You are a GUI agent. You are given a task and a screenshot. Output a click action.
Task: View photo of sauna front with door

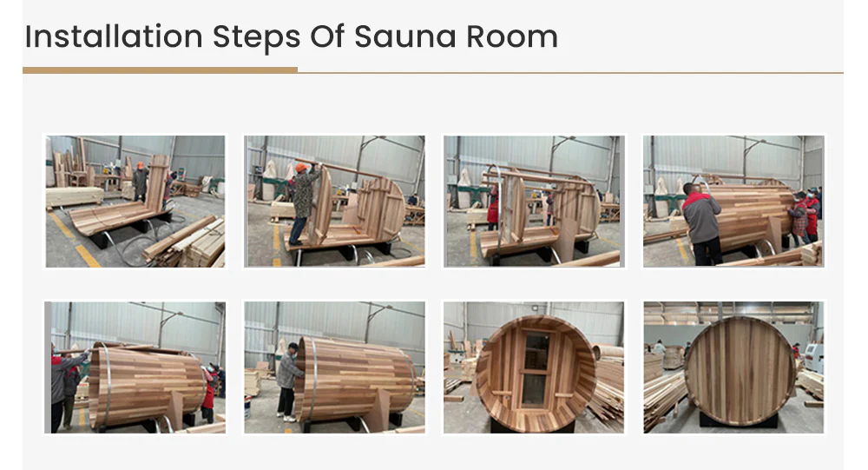click(534, 367)
